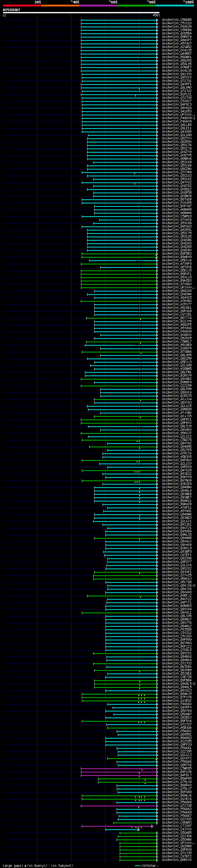Screen dimensions: 197x868
Task: Click the orange ~40% identity legend segment
Action: pyautogui.click(x=60, y=6)
